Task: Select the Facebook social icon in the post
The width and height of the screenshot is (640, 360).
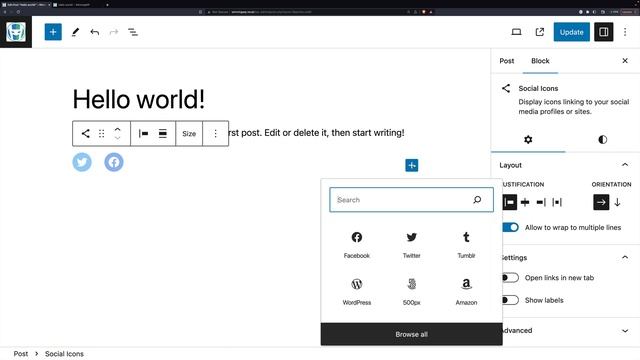Action: 114,162
